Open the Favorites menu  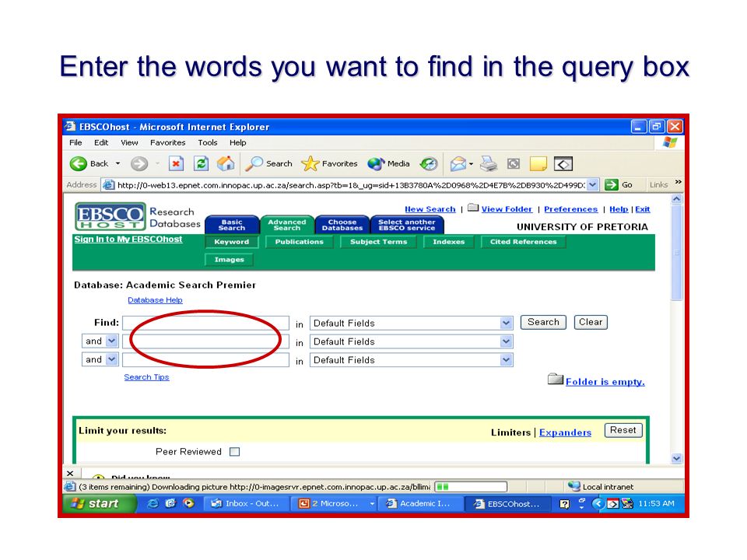(168, 142)
